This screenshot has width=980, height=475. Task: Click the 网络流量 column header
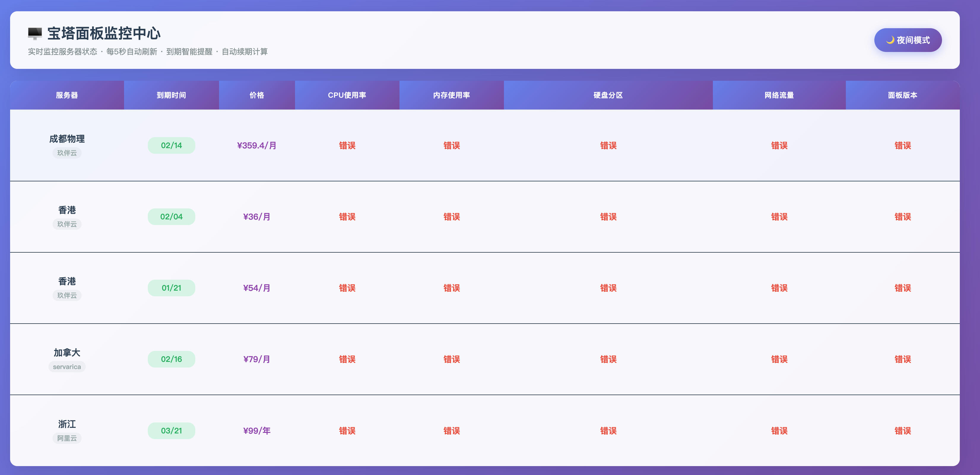click(779, 95)
